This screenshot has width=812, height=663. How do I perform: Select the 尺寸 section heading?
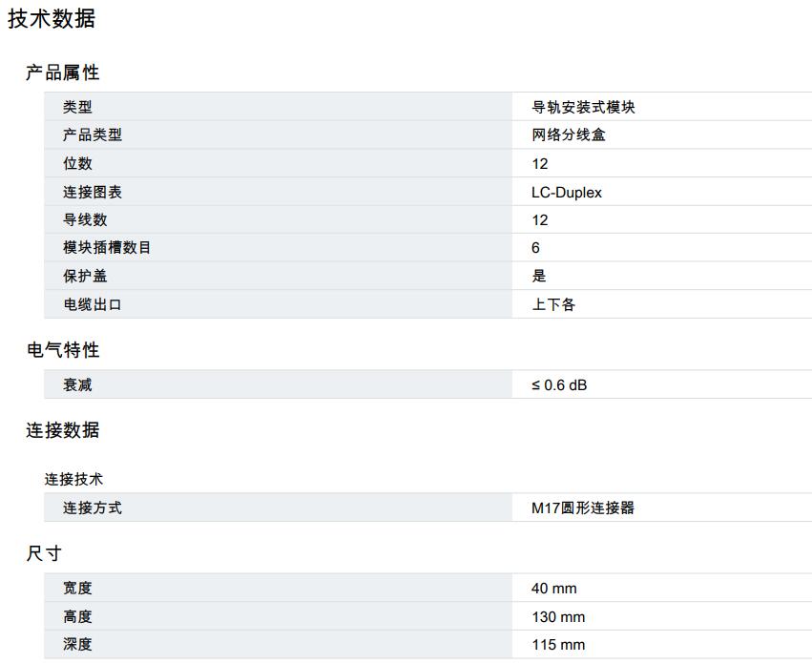click(x=44, y=553)
